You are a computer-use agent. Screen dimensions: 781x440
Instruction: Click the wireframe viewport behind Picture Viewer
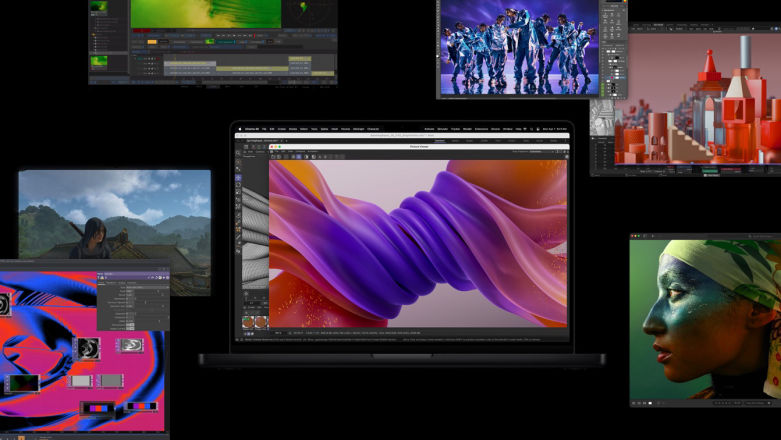255,237
